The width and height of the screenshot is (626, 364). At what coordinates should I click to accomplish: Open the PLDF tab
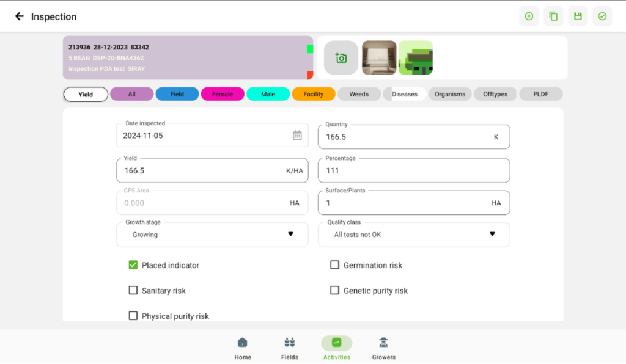coord(541,95)
